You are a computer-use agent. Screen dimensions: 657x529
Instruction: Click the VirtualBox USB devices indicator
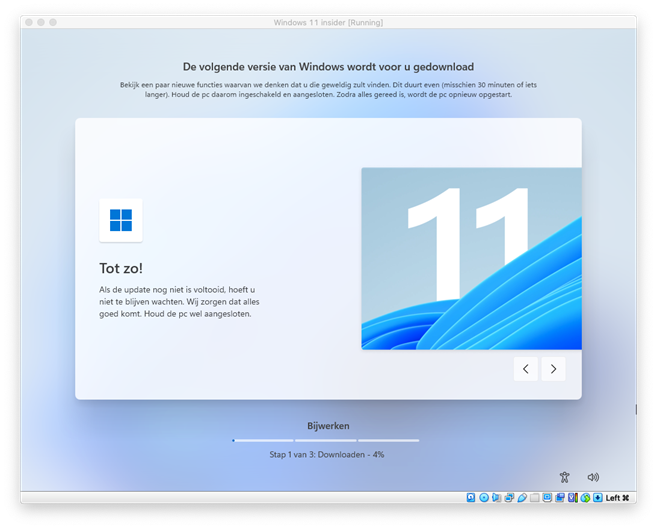(522, 498)
